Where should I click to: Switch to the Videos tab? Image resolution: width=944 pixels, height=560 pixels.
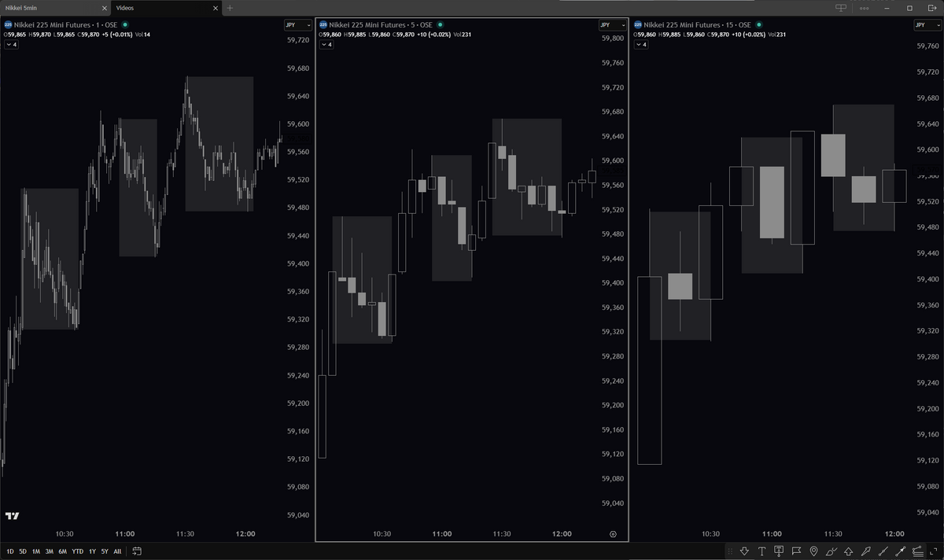click(x=167, y=8)
